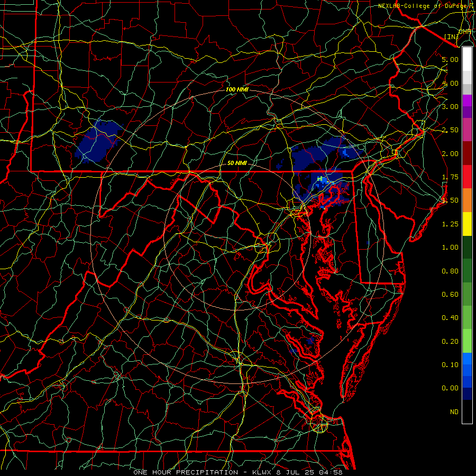The width and height of the screenshot is (476, 476).
Task: Click the 0.40 legend value
Action: click(x=450, y=318)
